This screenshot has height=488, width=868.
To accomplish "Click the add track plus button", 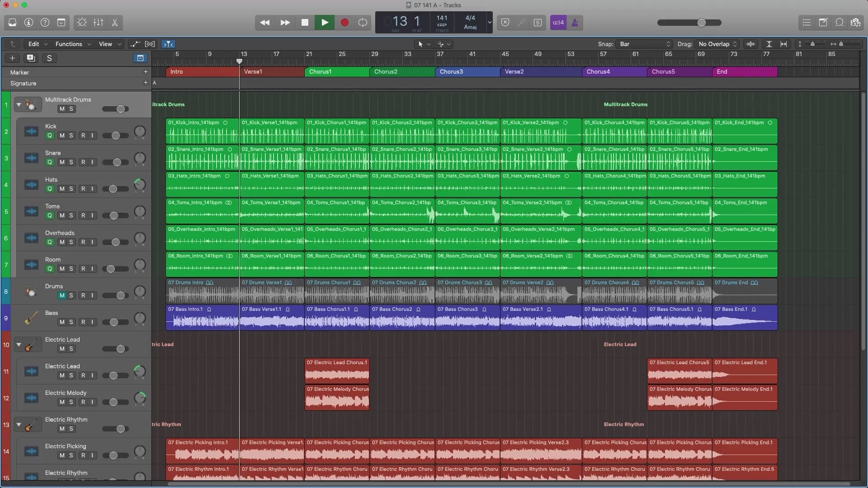I will click(12, 58).
